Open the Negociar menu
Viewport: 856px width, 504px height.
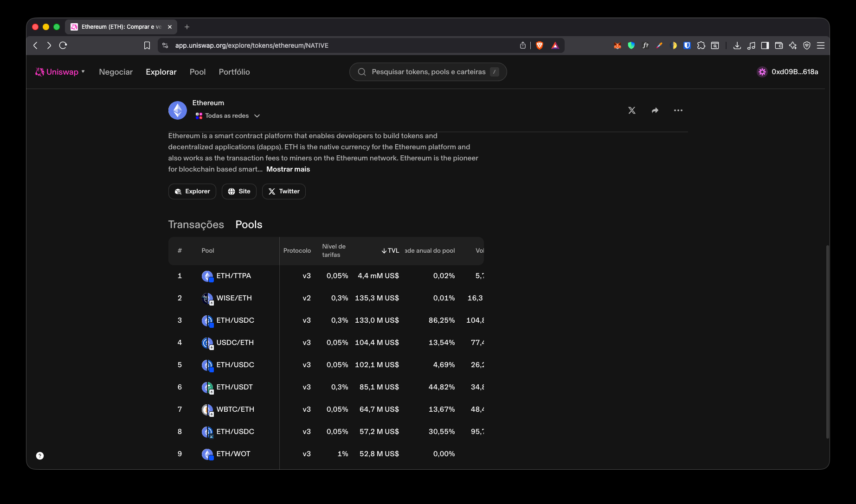[116, 72]
